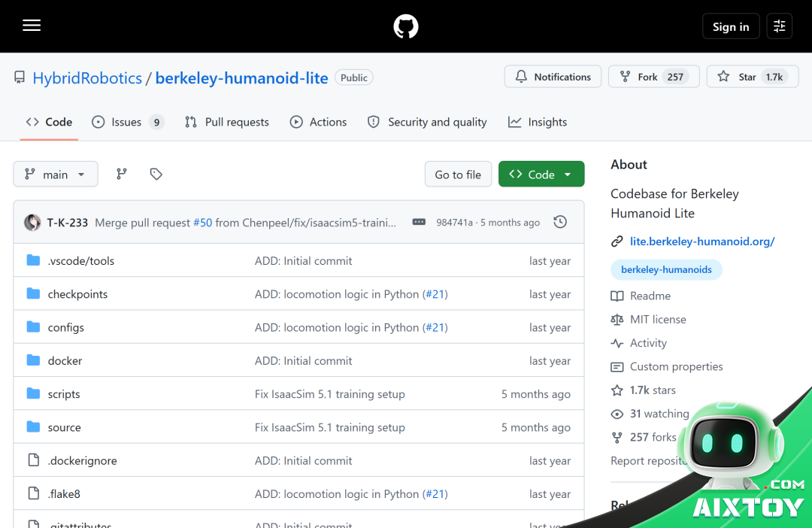Open ADD: Initial commit for docker

304,360
